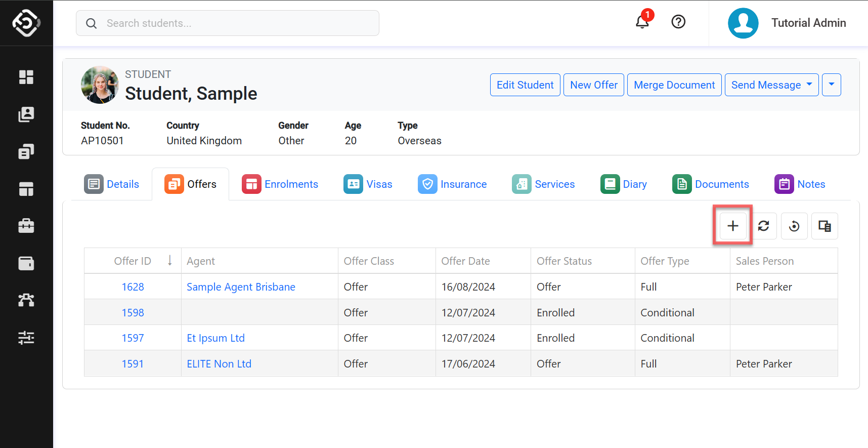The height and width of the screenshot is (448, 868).
Task: Click the reset circular arrow icon
Action: pyautogui.click(x=794, y=226)
